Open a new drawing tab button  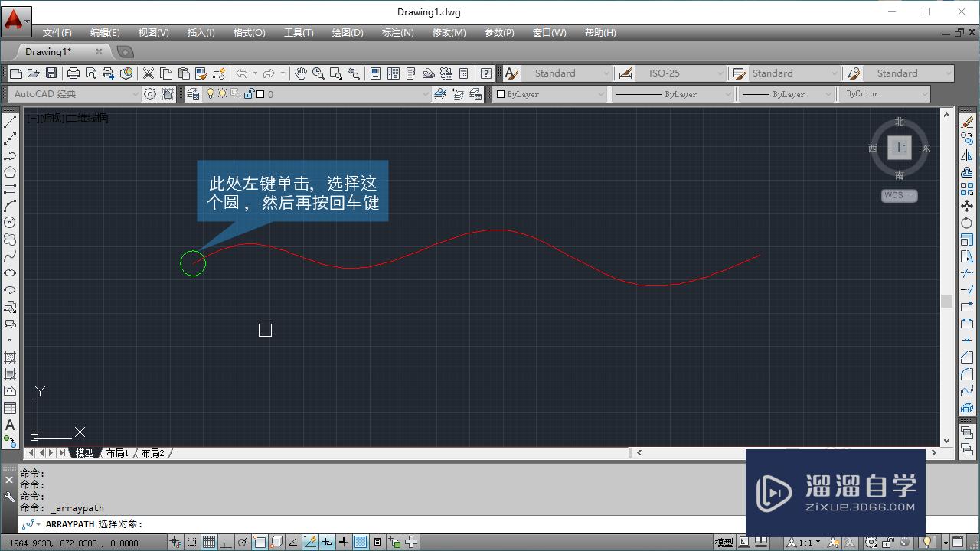(125, 52)
